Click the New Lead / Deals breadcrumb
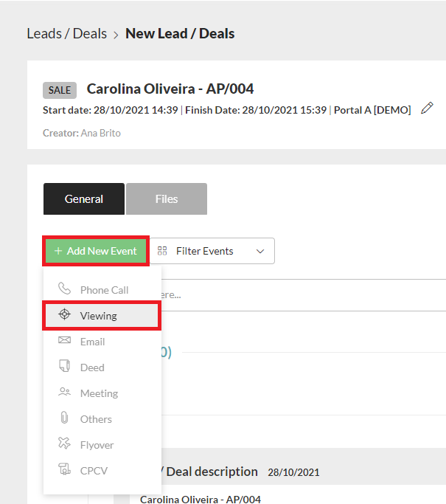Screen dimensions: 446x504 [180, 34]
